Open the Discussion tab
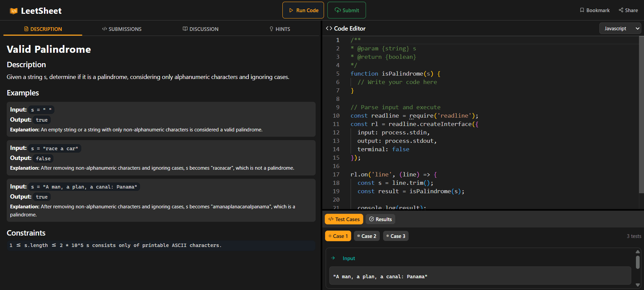 point(200,29)
